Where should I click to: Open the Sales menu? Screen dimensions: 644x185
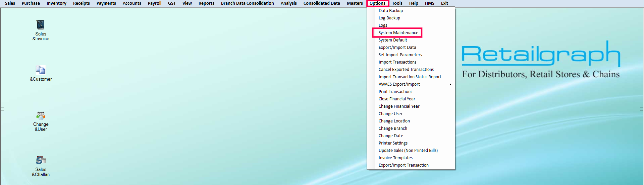(10, 3)
